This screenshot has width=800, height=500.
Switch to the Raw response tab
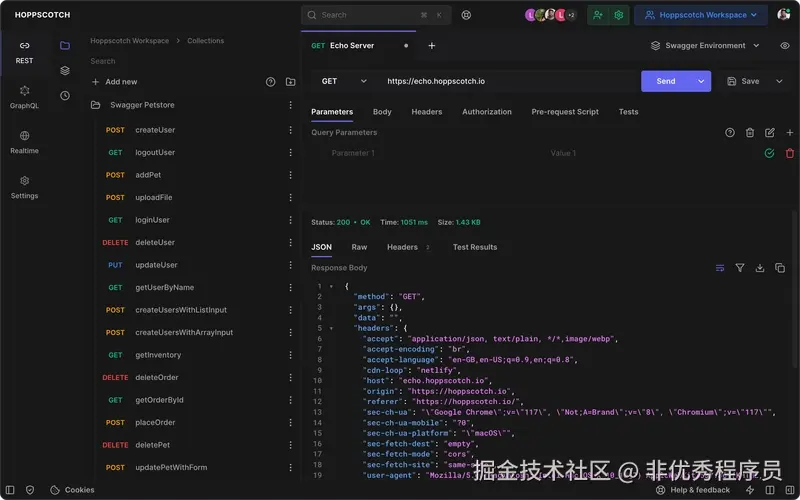coord(359,247)
